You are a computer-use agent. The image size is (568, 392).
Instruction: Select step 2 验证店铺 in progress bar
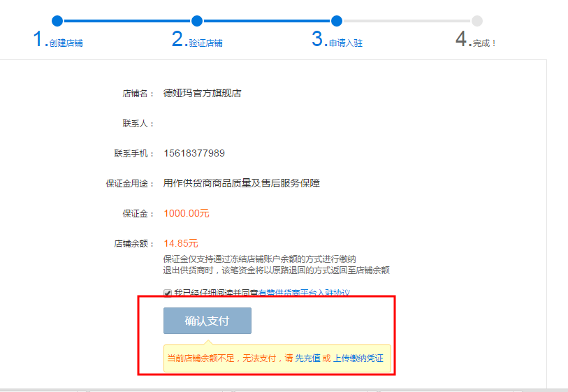pos(197,39)
